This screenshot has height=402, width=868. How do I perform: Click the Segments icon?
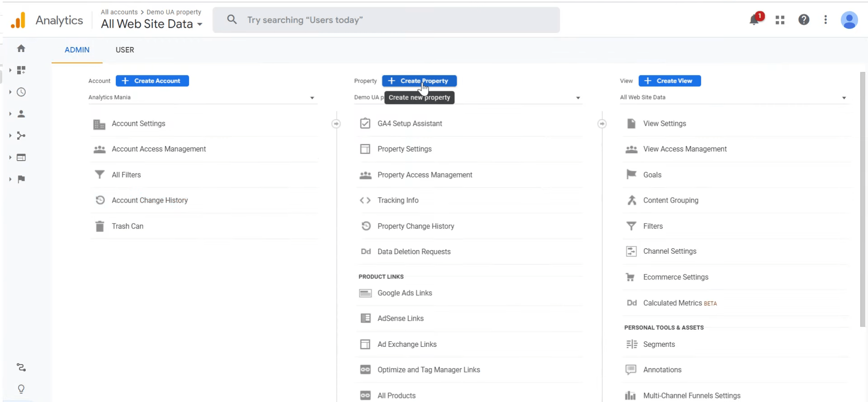[632, 345]
